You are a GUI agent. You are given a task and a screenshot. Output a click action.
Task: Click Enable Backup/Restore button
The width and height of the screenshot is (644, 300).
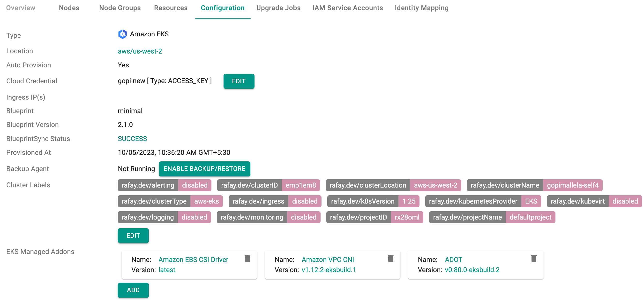[204, 169]
